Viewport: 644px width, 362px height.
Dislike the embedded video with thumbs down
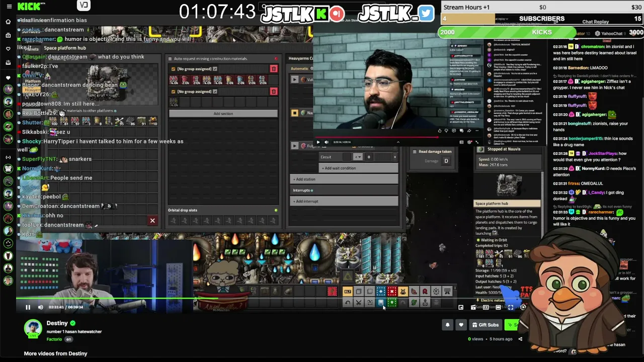[446, 131]
